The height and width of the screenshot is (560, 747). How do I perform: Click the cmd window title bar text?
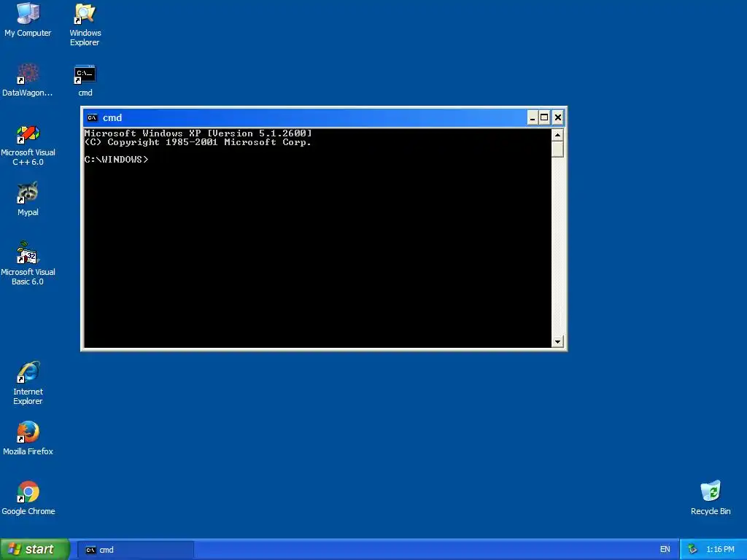[x=112, y=117]
